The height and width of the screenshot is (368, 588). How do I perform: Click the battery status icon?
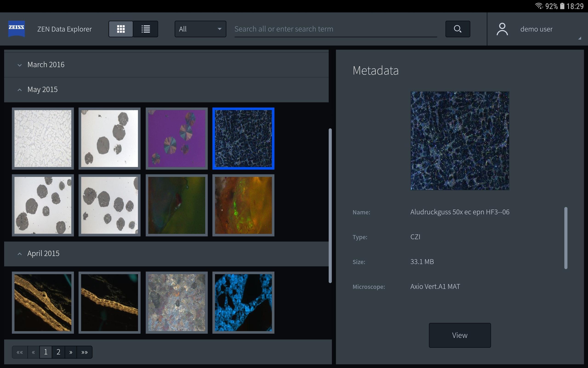pyautogui.click(x=562, y=6)
